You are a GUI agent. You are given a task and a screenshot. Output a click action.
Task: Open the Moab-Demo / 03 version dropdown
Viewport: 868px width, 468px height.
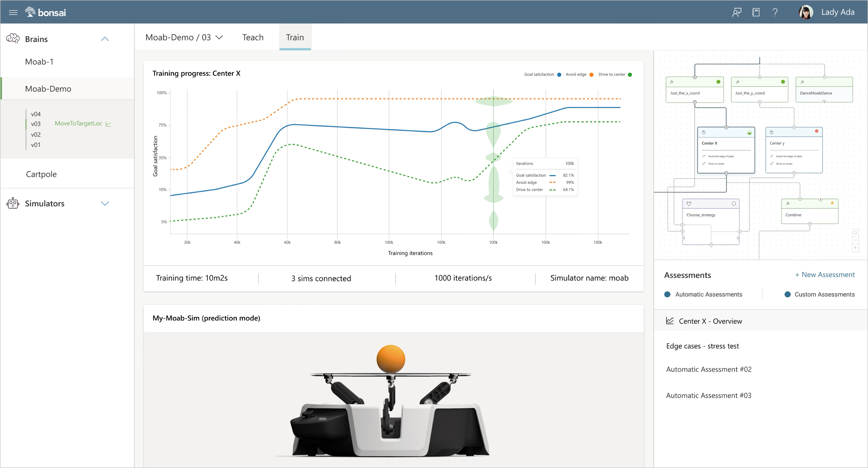(x=219, y=37)
